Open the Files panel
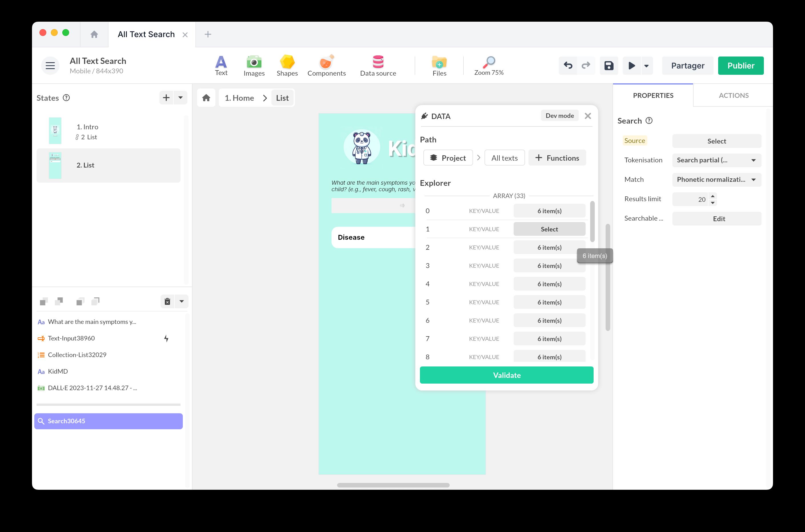This screenshot has width=805, height=532. click(x=439, y=65)
